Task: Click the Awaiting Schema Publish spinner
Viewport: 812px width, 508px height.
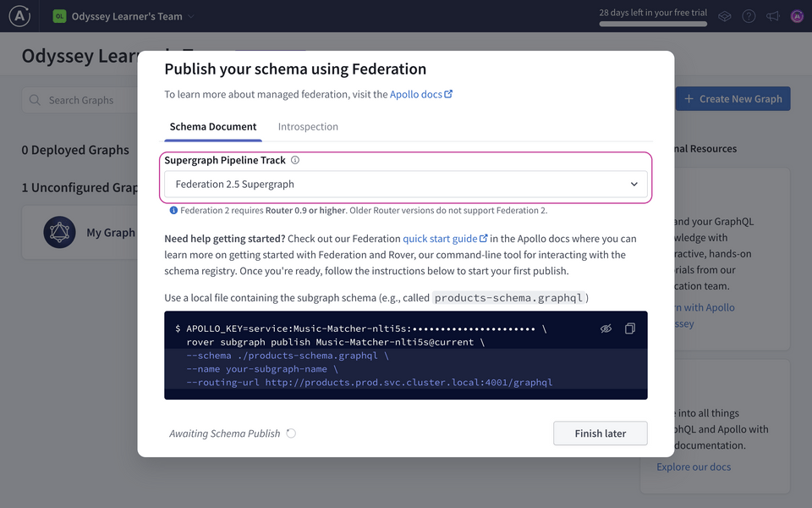Action: [x=291, y=433]
